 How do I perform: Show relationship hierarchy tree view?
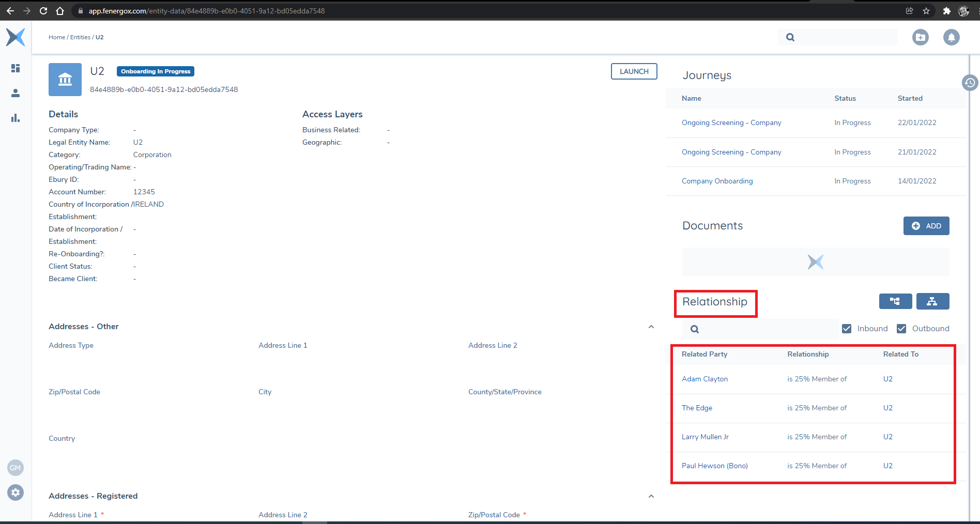pyautogui.click(x=895, y=301)
